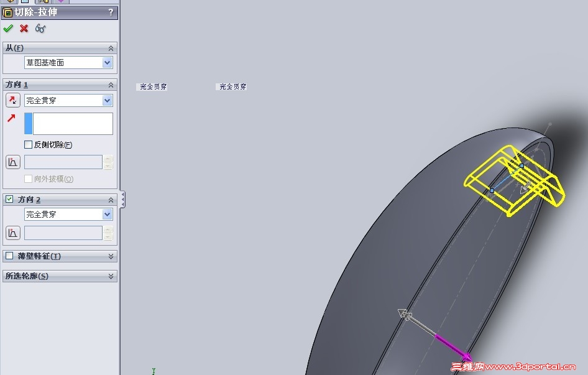Select upper-right blue sketch endpoint on model
588x375 pixels.
521,165
